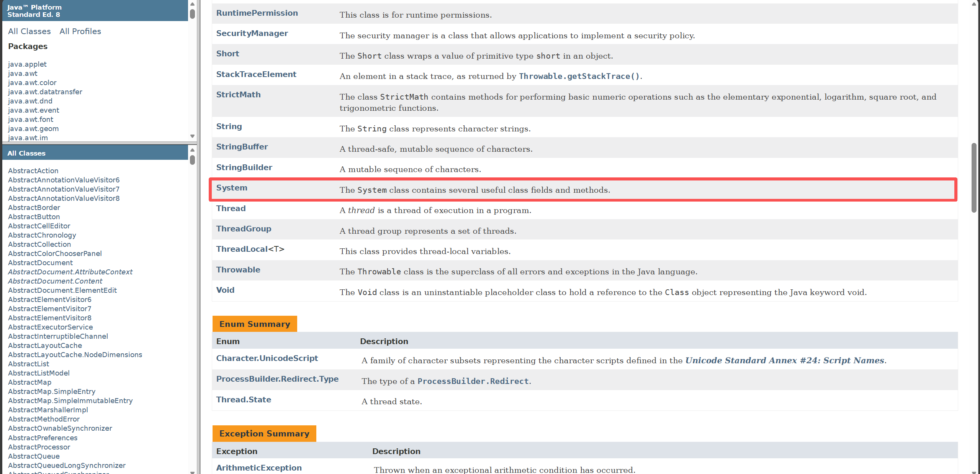Open the SecurityManager class page

pos(252,33)
